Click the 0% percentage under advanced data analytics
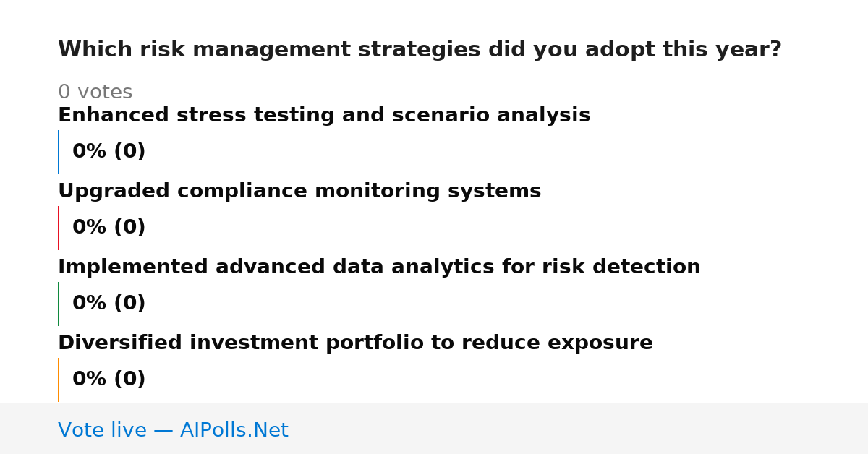This screenshot has height=454, width=868. (x=90, y=304)
